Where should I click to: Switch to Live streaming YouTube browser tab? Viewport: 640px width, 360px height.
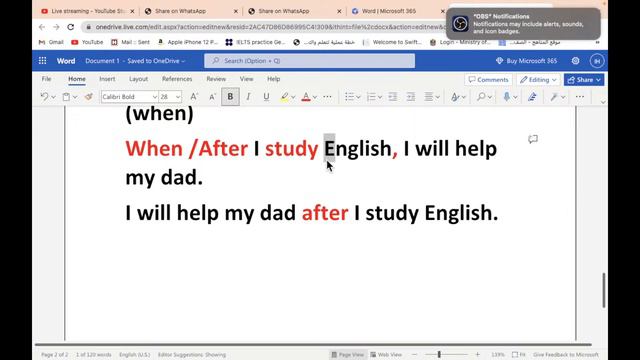[88, 11]
